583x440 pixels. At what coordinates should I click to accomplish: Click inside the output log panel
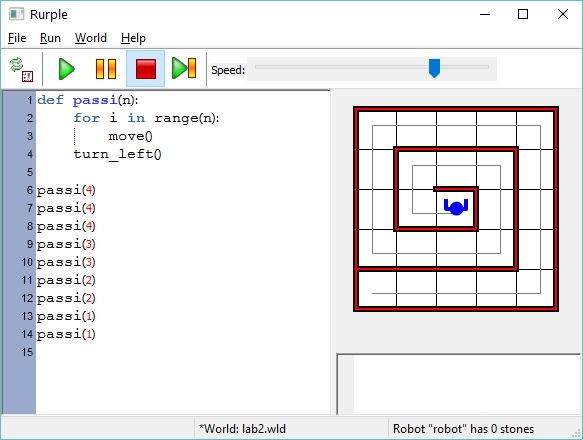[x=466, y=385]
